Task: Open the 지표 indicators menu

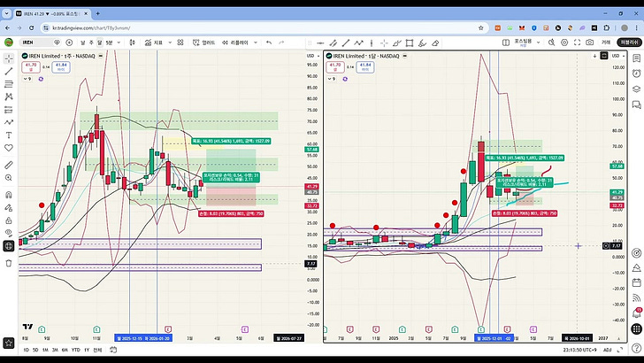Action: [154, 42]
